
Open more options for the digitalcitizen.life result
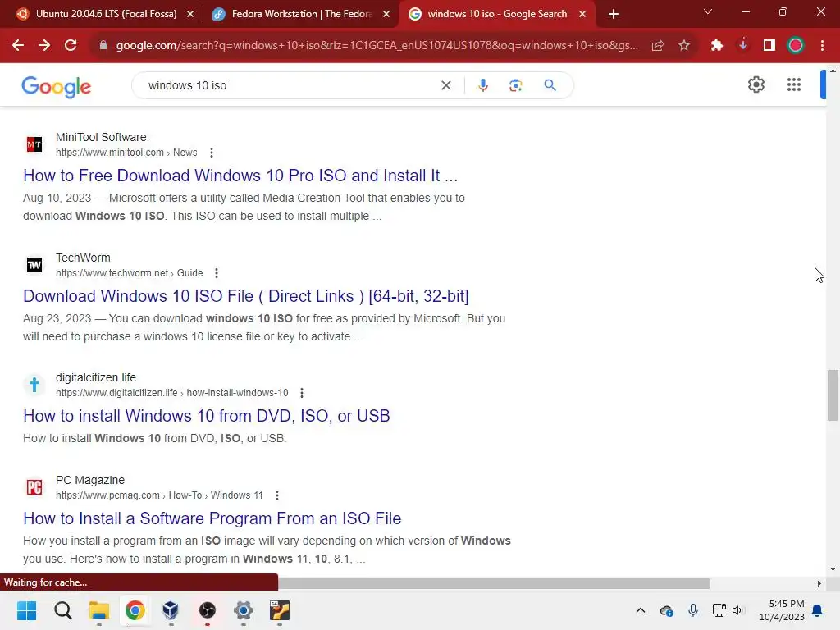302,393
